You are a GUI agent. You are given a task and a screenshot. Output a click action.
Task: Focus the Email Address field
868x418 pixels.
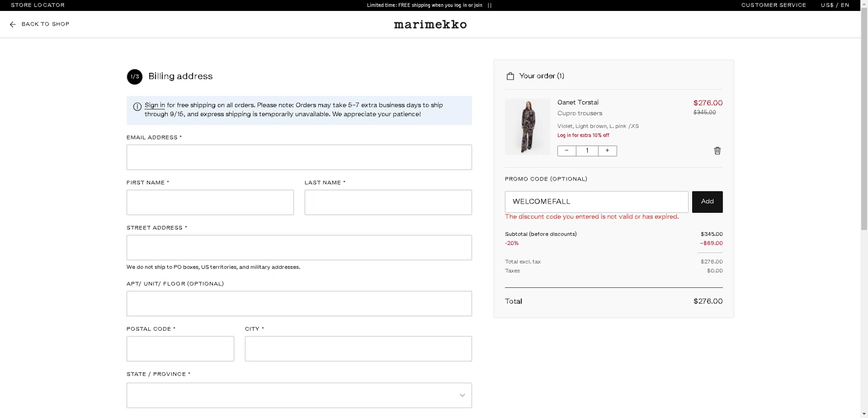point(299,157)
